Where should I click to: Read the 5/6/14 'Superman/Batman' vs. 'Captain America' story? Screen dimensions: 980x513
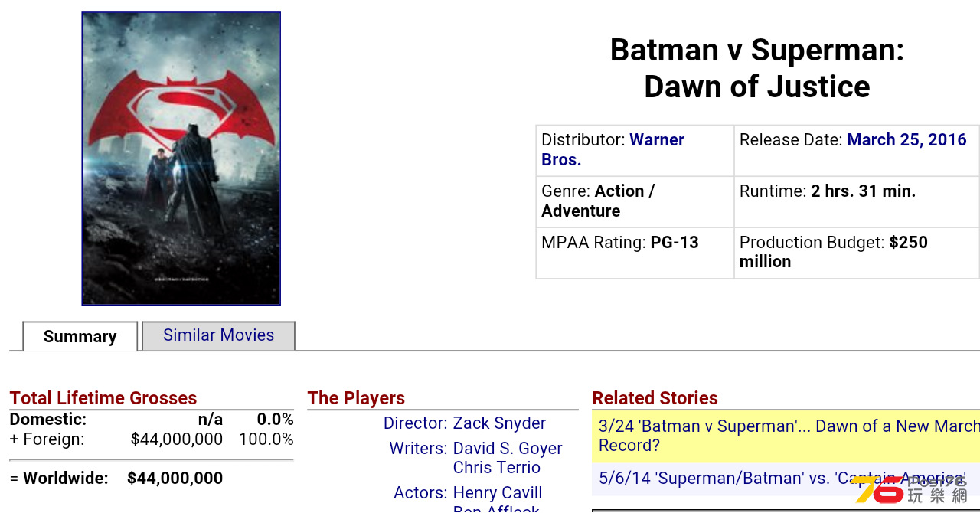[782, 479]
